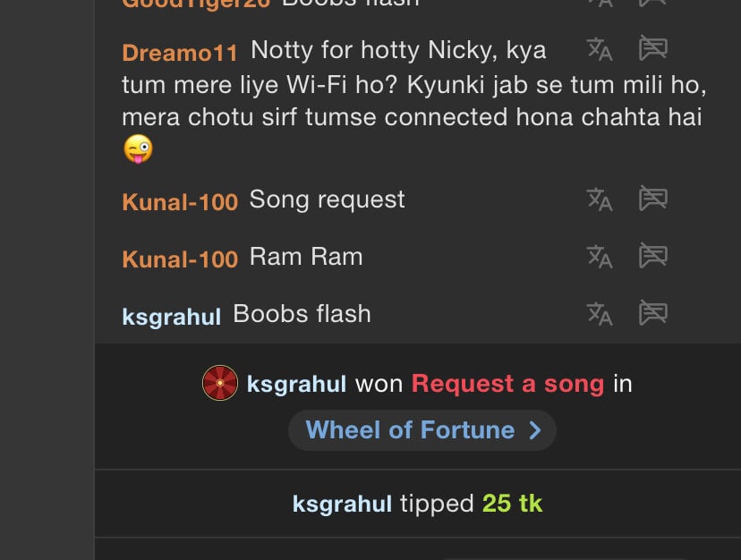Screen dimensions: 741x560
Task: Hide messages from Dreamo11
Action: pos(653,49)
